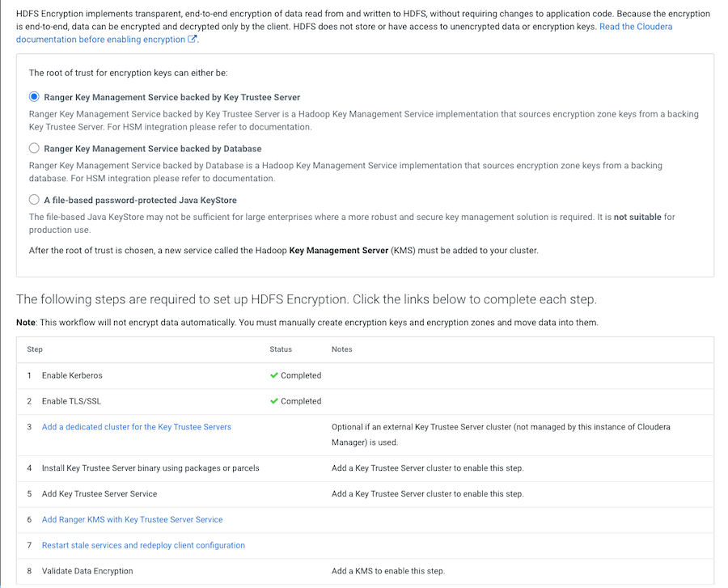Image resolution: width=728 pixels, height=588 pixels.
Task: Click Install Key Trustee Server binary step
Action: (150, 468)
